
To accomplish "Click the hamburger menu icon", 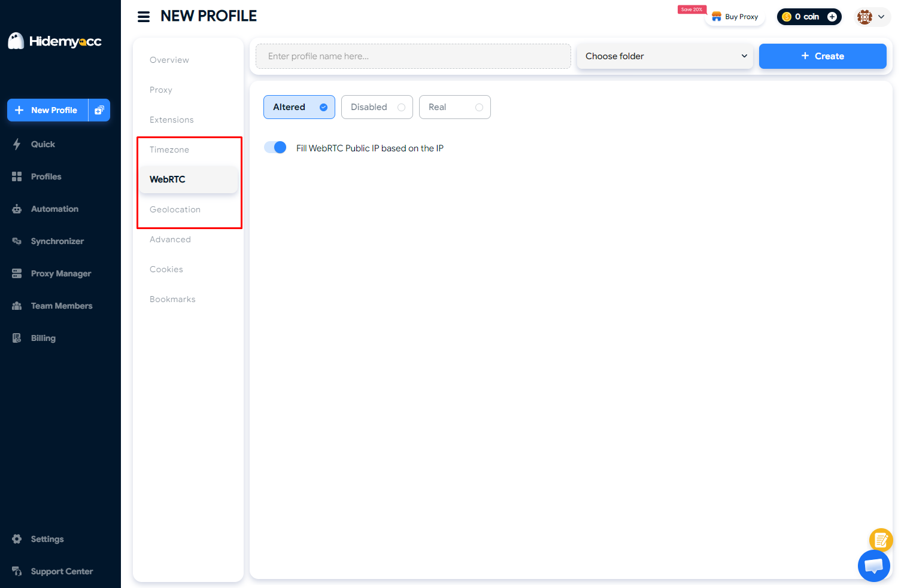I will (144, 17).
